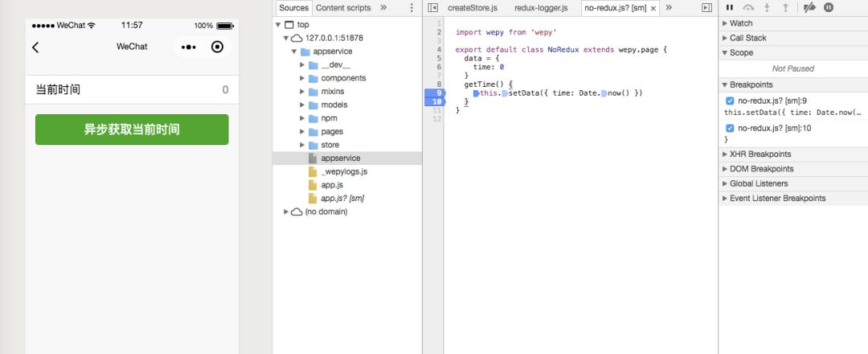Click line number 4 in code gutter
The height and width of the screenshot is (354, 868).
coord(439,50)
